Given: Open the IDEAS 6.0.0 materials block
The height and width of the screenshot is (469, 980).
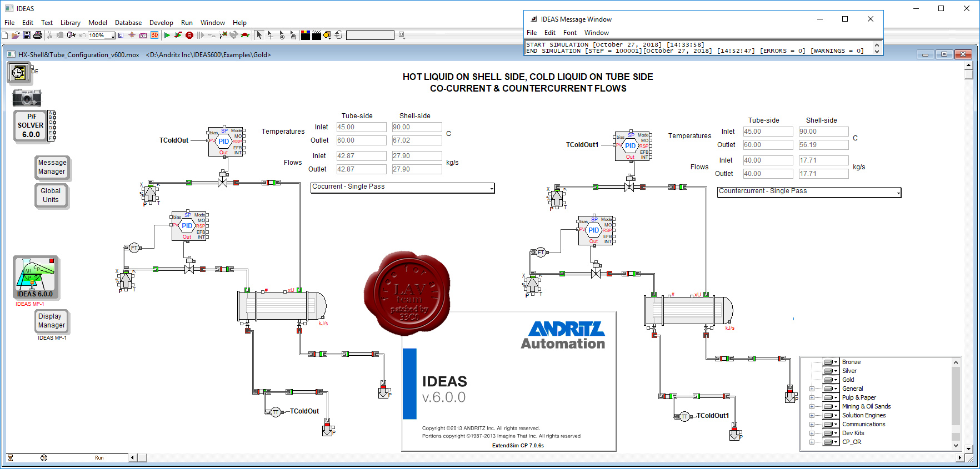Looking at the screenshot, I should click(36, 278).
